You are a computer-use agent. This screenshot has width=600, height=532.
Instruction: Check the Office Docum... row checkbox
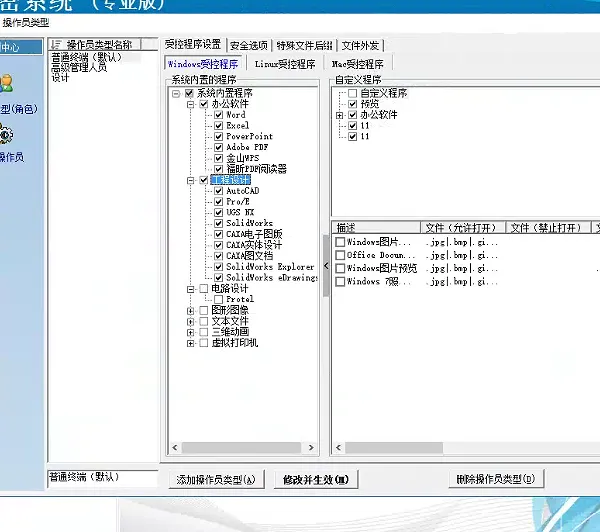340,255
